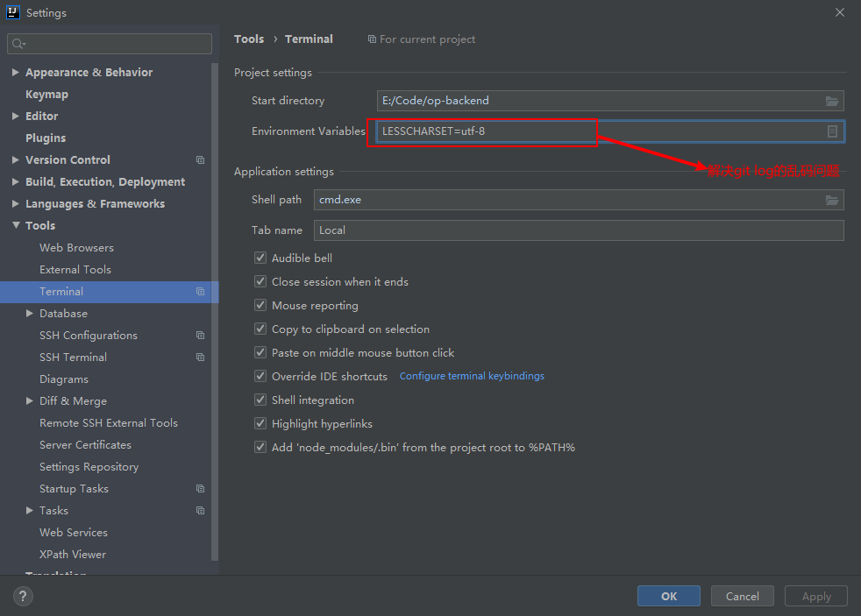The image size is (861, 616).
Task: Select Startup Tasks entry
Action: [74, 489]
